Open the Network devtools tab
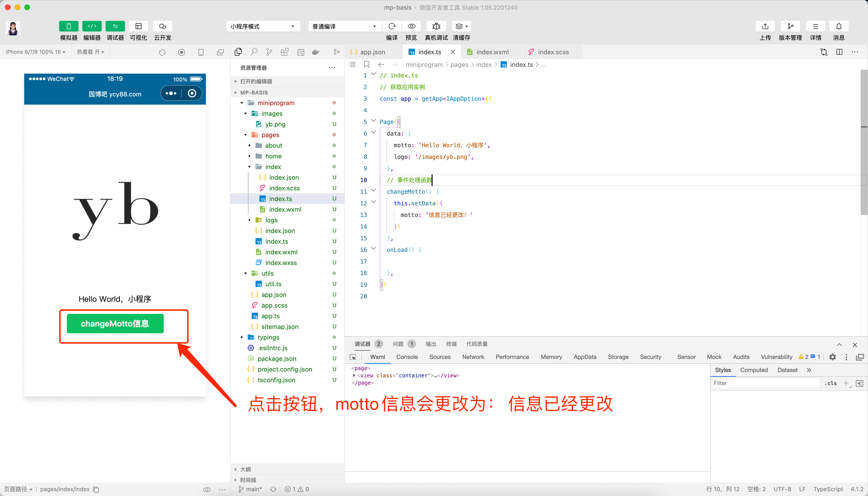This screenshot has height=496, width=868. [473, 357]
